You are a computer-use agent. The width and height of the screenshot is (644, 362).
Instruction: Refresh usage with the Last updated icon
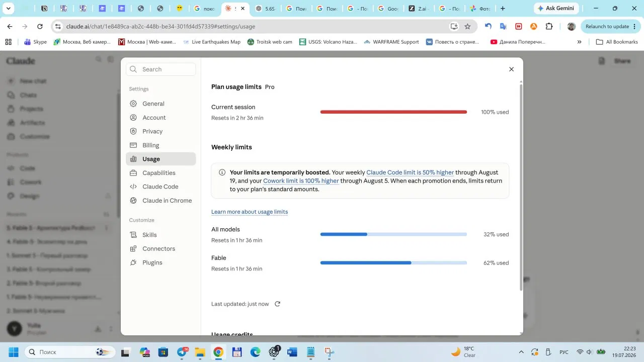point(277,304)
